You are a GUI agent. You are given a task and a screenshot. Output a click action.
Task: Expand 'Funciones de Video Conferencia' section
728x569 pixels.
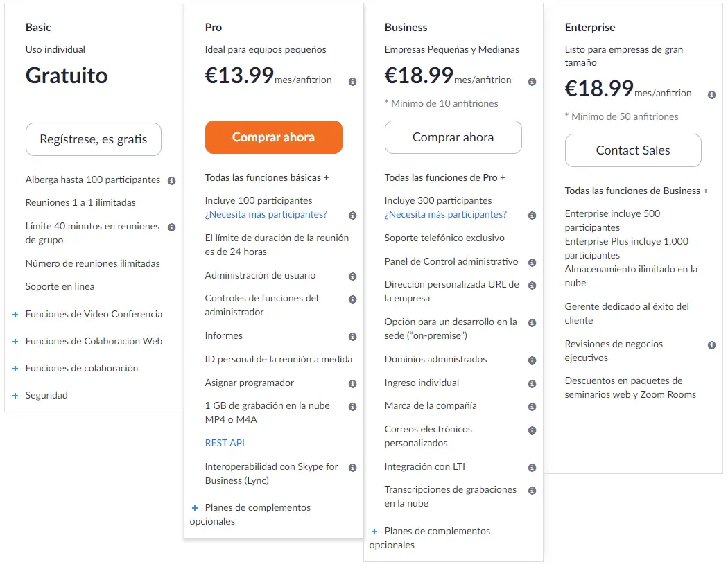coord(15,315)
